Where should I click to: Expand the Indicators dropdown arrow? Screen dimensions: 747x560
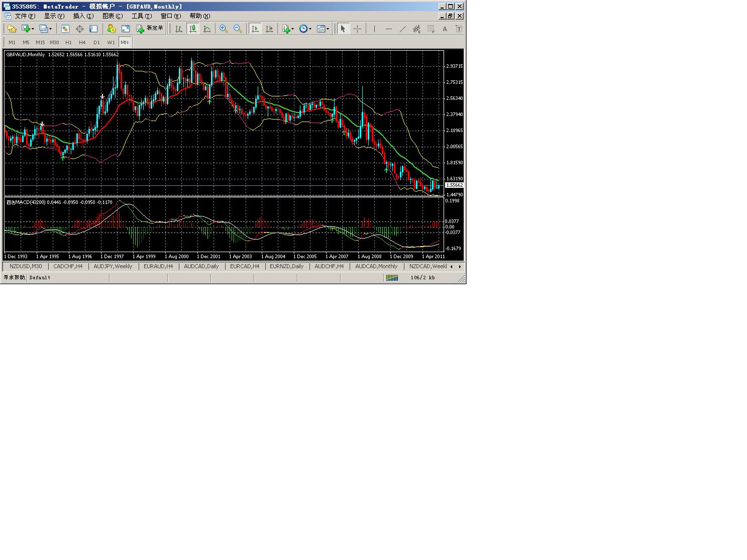click(293, 29)
